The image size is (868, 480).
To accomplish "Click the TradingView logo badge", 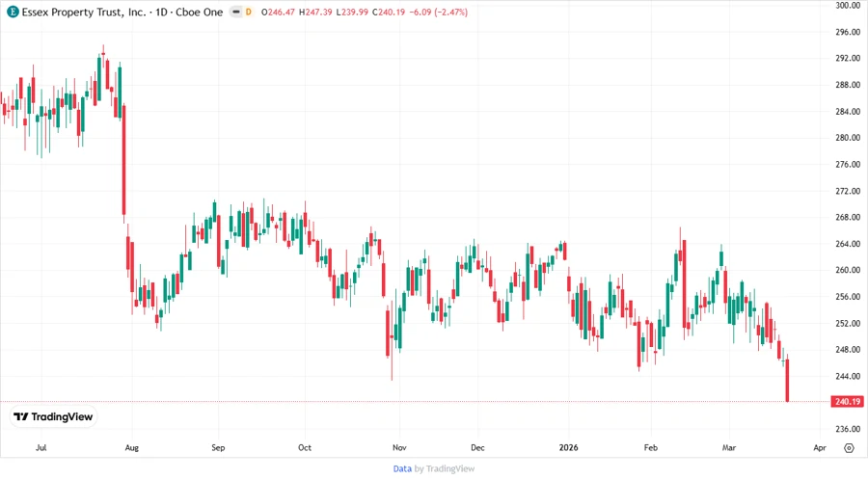I will pos(53,417).
